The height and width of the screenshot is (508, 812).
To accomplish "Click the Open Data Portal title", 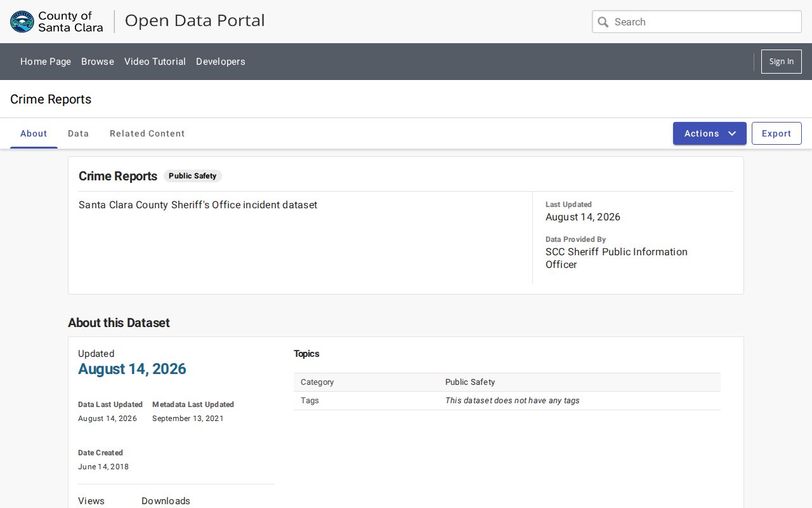I will [195, 21].
